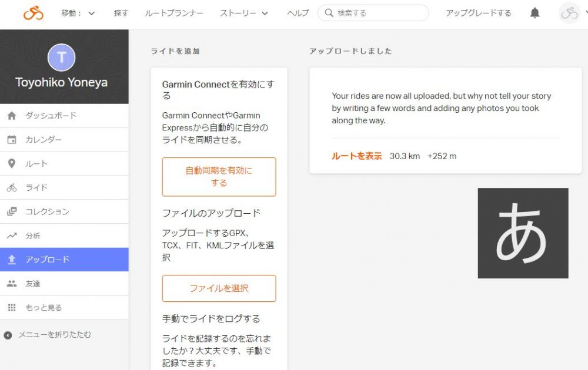Click the アップロードしました section label
This screenshot has width=588, height=370.
tap(350, 51)
